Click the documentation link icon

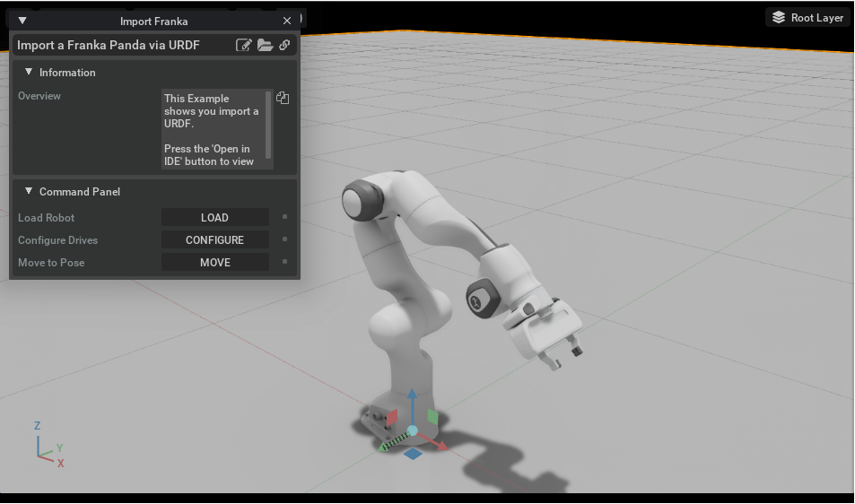tap(284, 45)
